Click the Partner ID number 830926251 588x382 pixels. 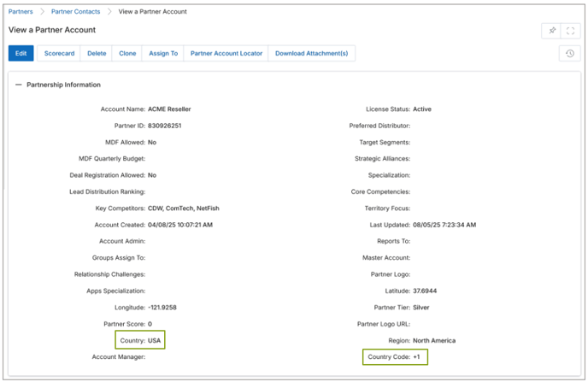tap(164, 126)
